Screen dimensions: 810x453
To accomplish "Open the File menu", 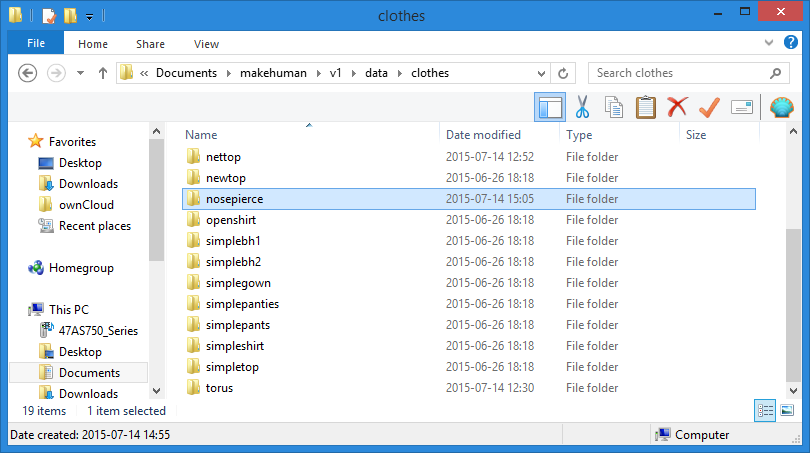I will [35, 43].
